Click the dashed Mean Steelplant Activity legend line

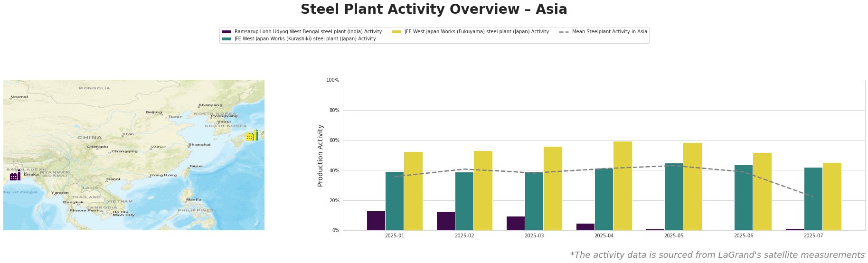pos(564,32)
